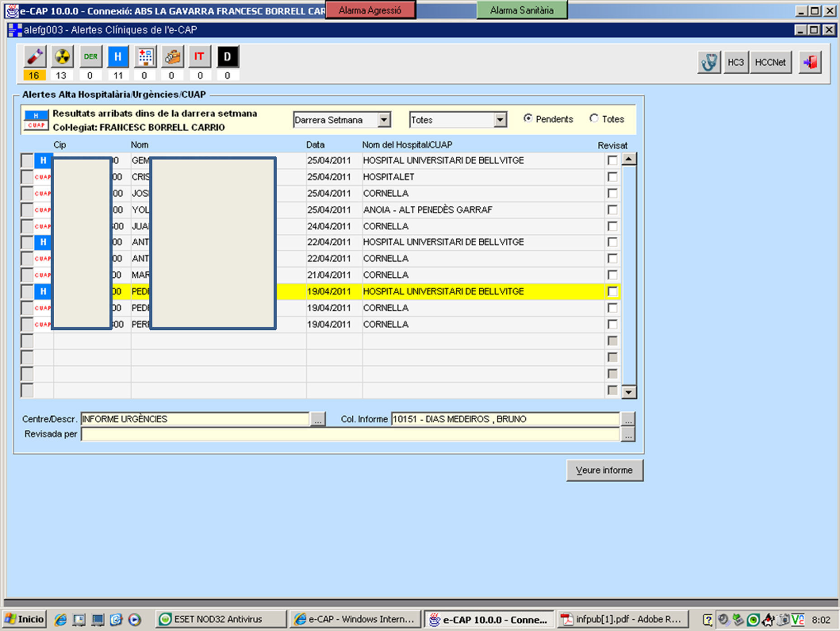This screenshot has width=840, height=631.
Task: Click the stethoscope icon button
Action: (708, 62)
